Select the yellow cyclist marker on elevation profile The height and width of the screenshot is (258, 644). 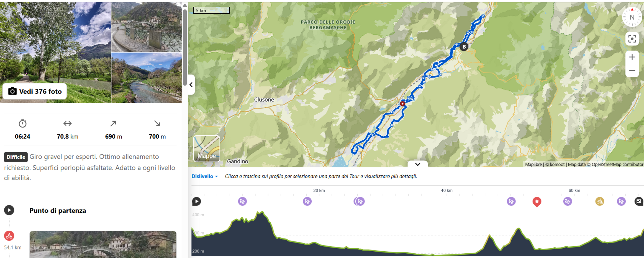[599, 202]
